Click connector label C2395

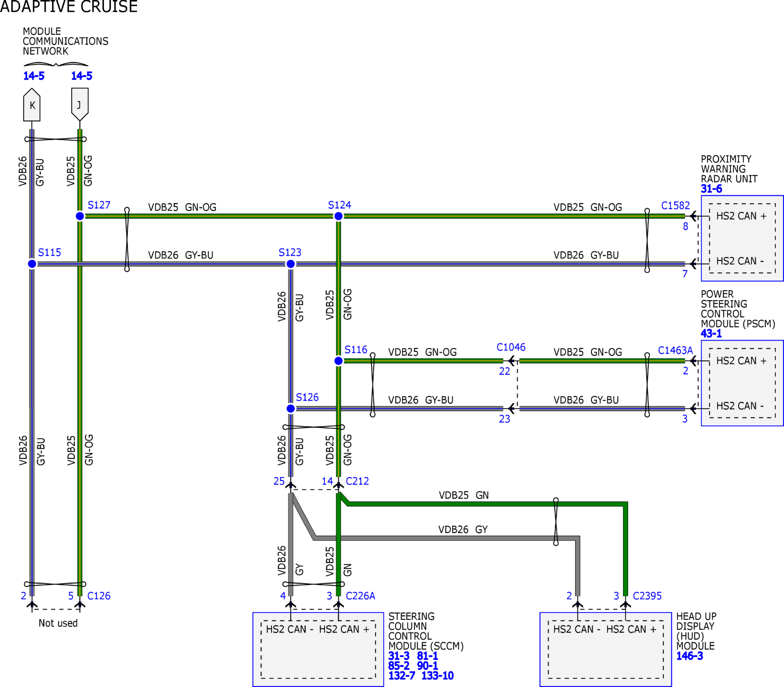click(x=647, y=596)
